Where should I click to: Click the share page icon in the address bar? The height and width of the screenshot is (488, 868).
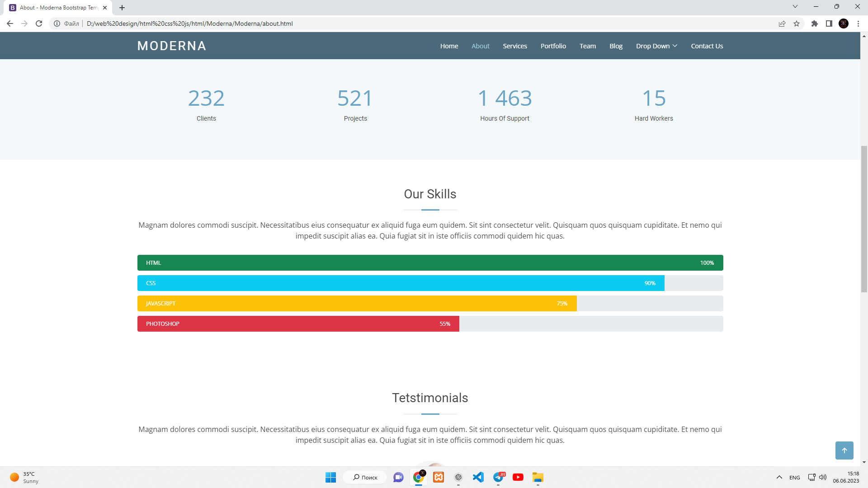coord(782,23)
